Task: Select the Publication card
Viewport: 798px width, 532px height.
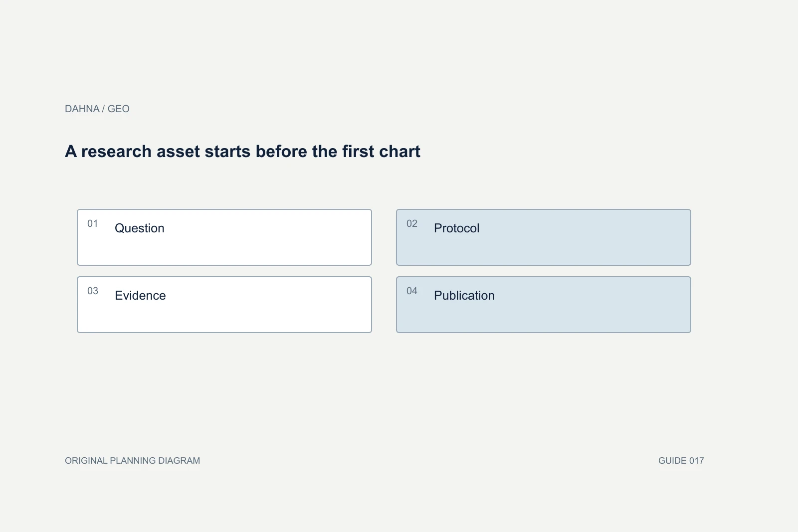Action: point(544,305)
